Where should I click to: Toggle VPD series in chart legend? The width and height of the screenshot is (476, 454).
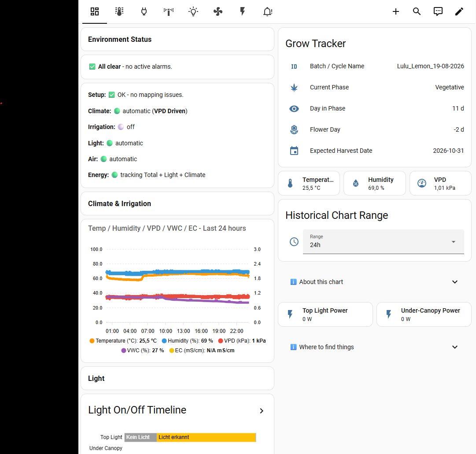pos(242,341)
